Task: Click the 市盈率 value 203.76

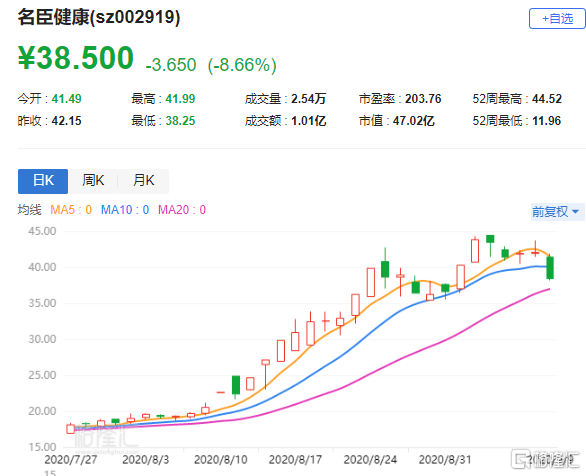Action: [x=423, y=99]
